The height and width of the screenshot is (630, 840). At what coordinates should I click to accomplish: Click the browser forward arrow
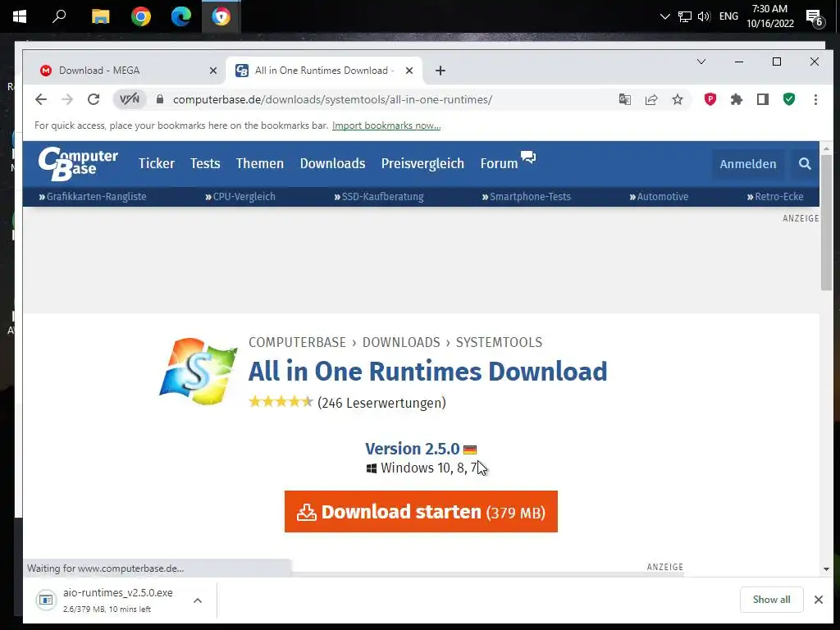(67, 99)
